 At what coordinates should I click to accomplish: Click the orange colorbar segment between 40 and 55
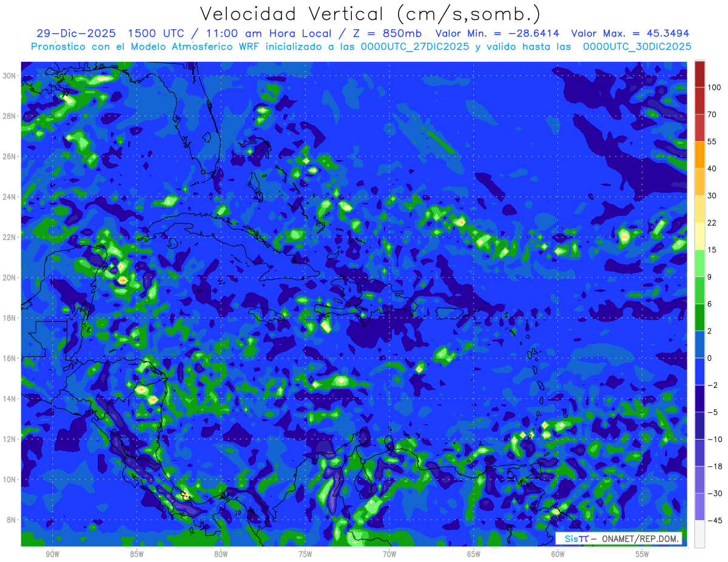[699, 155]
